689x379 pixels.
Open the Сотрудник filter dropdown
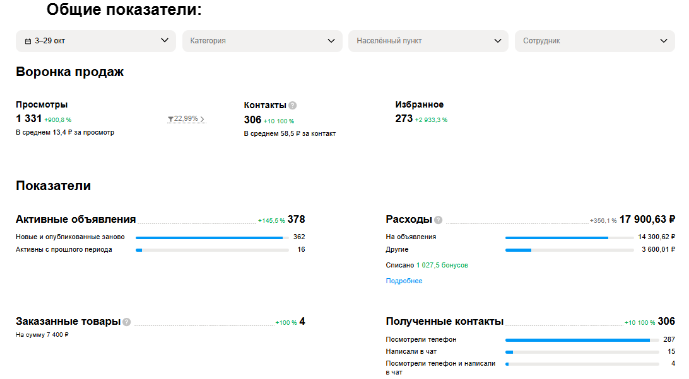coord(595,41)
